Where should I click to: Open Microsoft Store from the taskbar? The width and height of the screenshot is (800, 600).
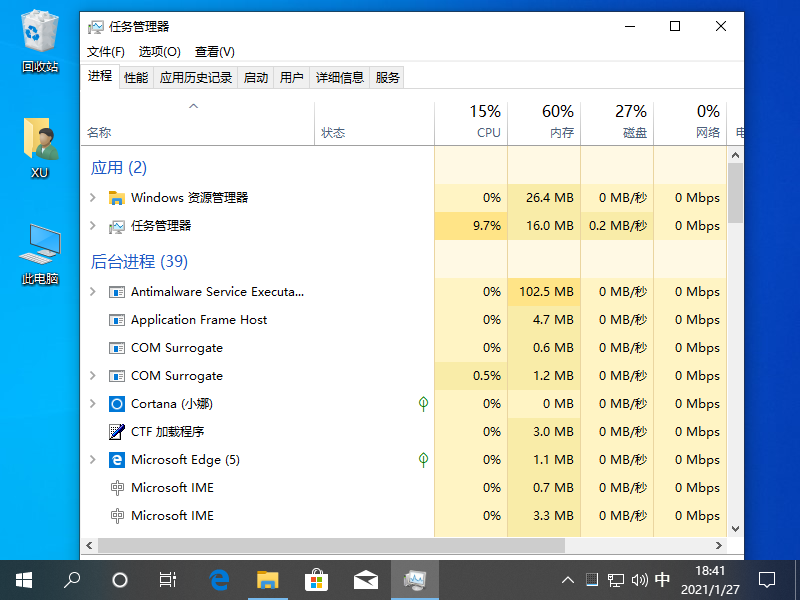tap(316, 580)
